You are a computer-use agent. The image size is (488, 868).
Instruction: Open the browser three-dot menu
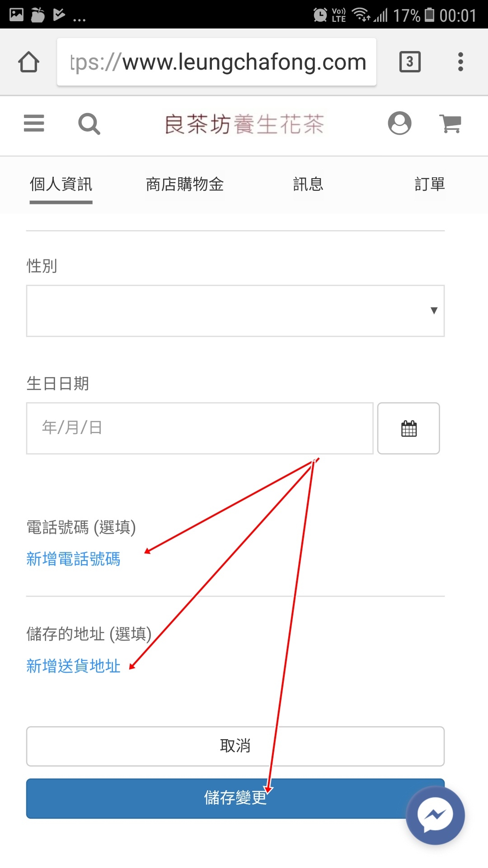(460, 62)
